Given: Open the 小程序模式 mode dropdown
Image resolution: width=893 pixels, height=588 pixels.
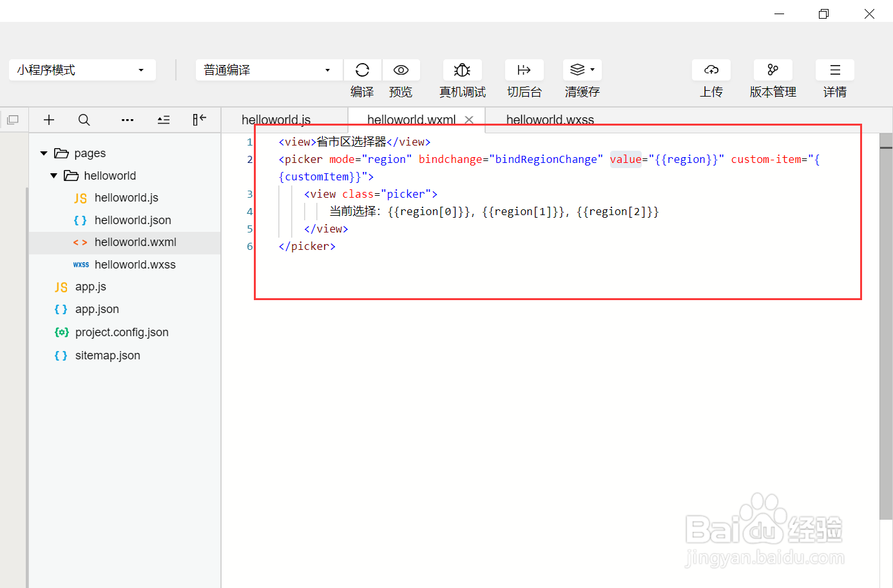Looking at the screenshot, I should pos(82,70).
